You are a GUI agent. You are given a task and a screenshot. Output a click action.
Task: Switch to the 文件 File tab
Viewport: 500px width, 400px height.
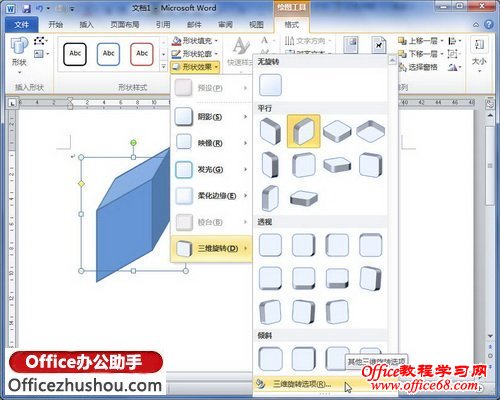point(22,25)
